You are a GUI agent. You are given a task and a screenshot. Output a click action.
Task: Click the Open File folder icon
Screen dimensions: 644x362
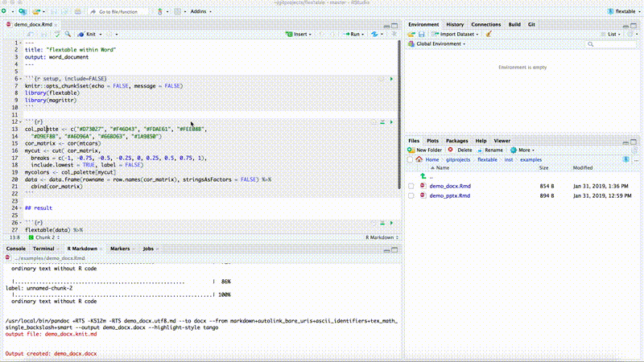pos(36,11)
